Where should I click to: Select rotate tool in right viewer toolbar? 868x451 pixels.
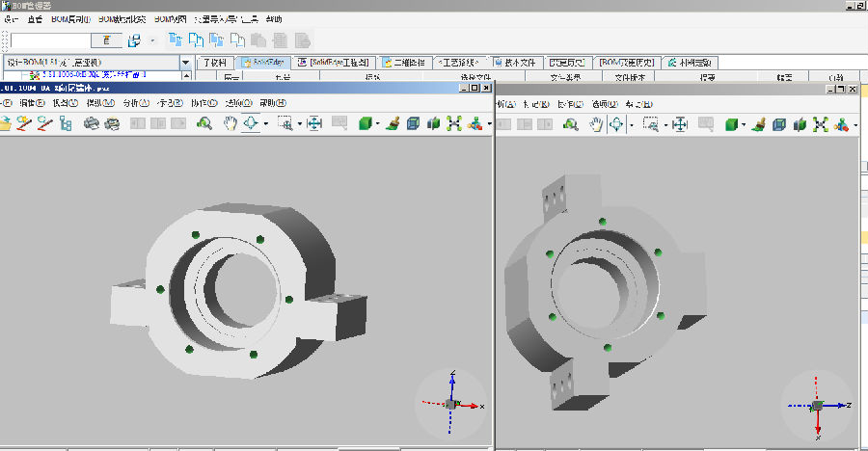(616, 124)
